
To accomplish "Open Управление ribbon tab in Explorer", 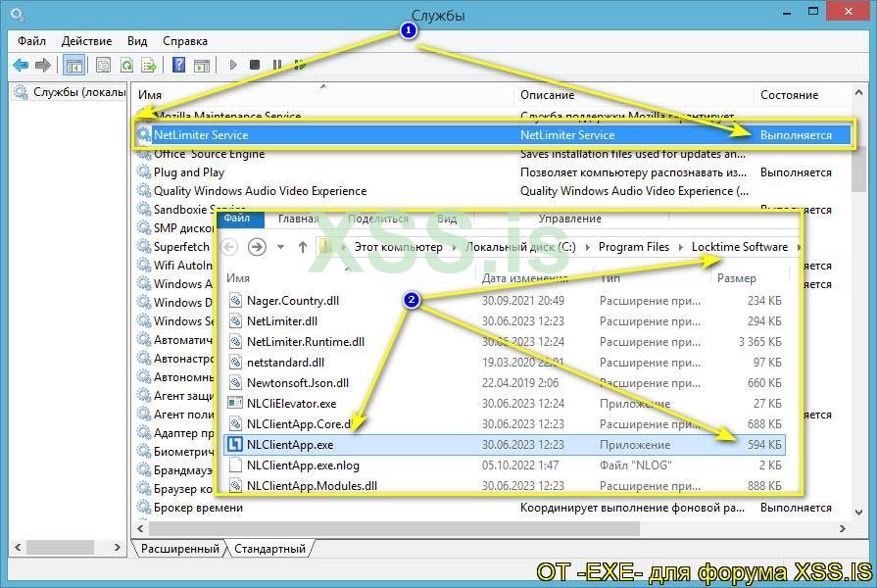I will tap(570, 219).
